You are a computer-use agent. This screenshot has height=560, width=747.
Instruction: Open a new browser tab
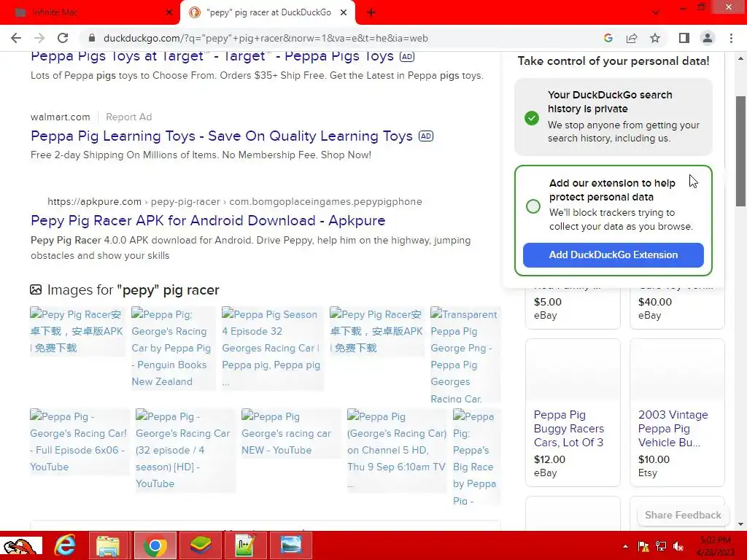tap(371, 12)
